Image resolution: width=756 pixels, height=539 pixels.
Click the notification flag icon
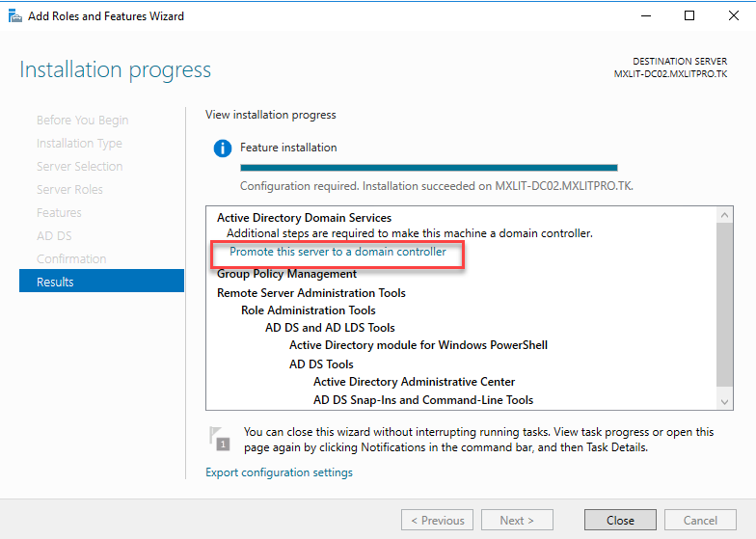click(220, 438)
